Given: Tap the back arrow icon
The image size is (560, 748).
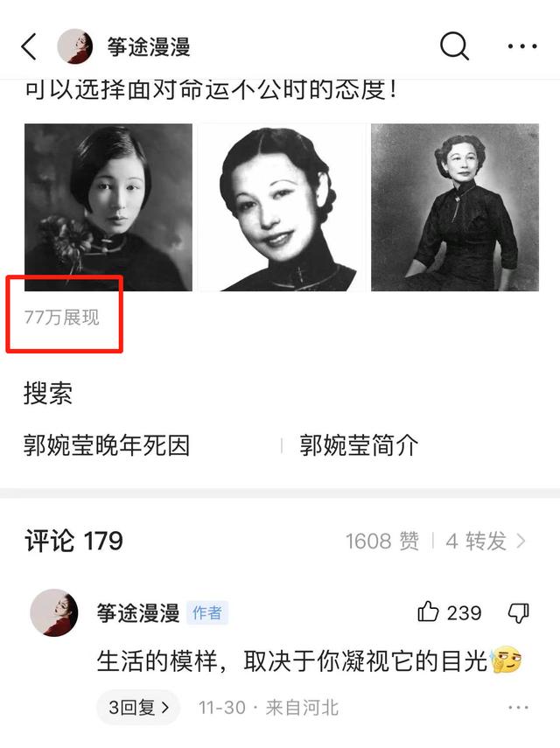Looking at the screenshot, I should (x=29, y=46).
